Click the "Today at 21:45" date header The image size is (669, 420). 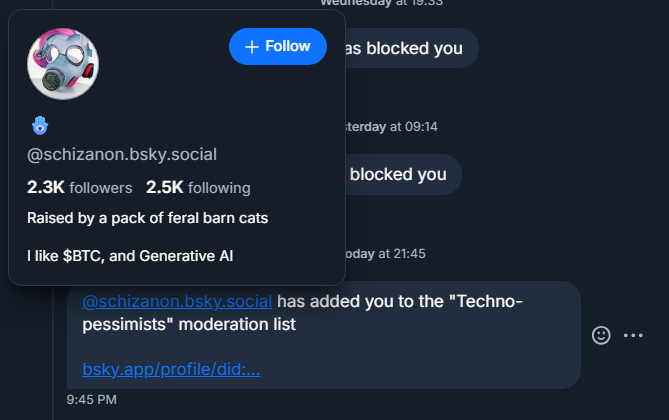pyautogui.click(x=385, y=254)
